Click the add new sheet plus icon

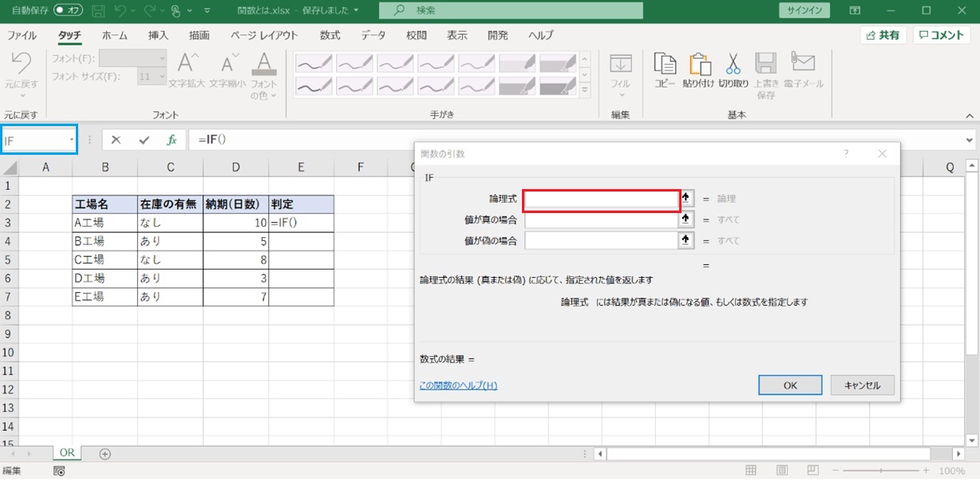pos(105,453)
